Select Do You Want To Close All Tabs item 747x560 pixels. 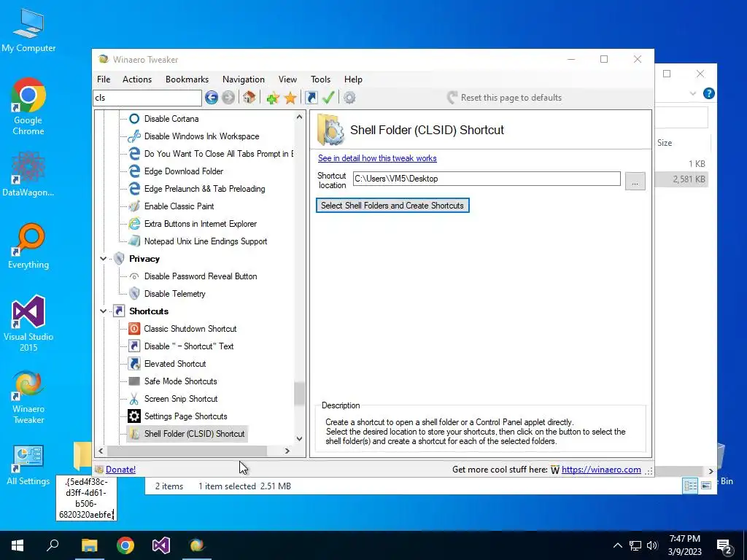tap(219, 154)
